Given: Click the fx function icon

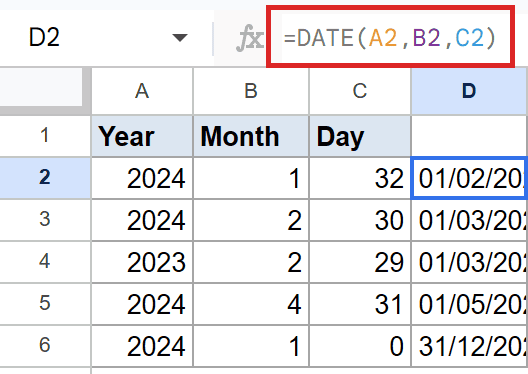Looking at the screenshot, I should click(x=250, y=38).
